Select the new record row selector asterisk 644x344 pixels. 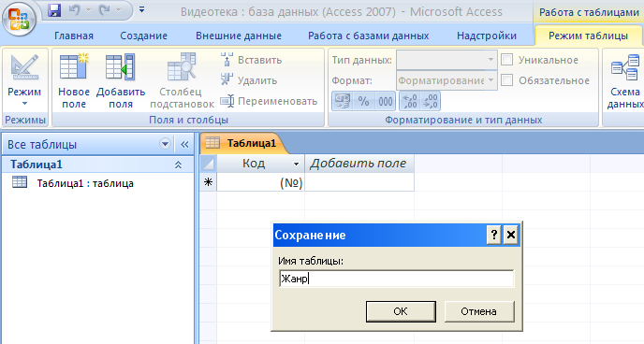pos(208,181)
